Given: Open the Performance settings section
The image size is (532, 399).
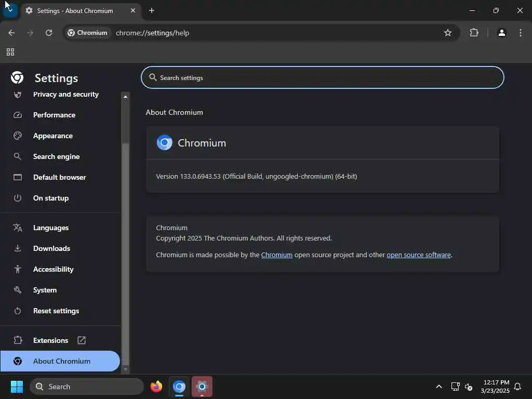Looking at the screenshot, I should [60, 115].
